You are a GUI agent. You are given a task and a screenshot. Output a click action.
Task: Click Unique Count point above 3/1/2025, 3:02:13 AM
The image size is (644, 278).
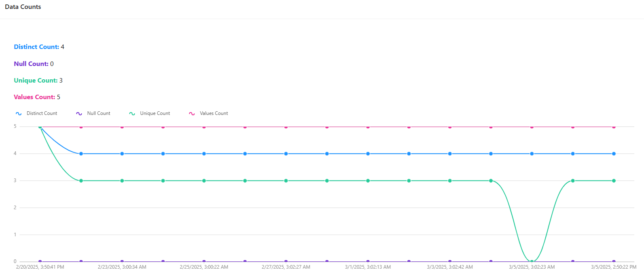coord(368,181)
